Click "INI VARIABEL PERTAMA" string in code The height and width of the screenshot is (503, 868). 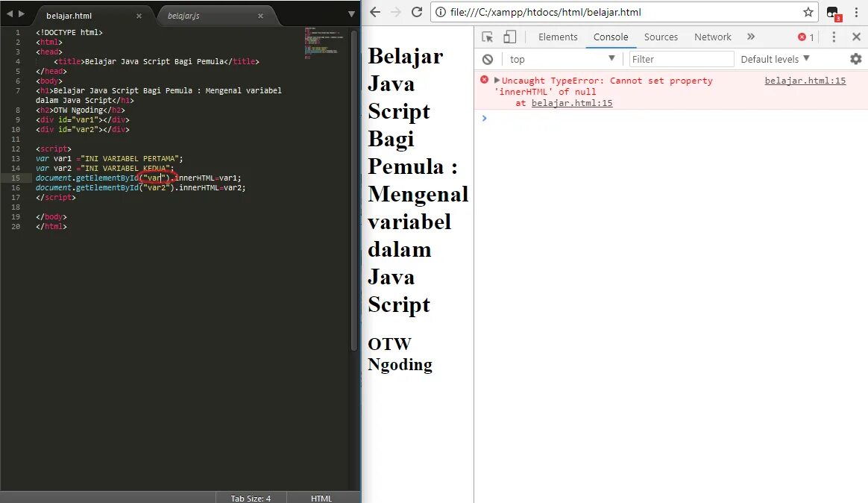coord(130,158)
